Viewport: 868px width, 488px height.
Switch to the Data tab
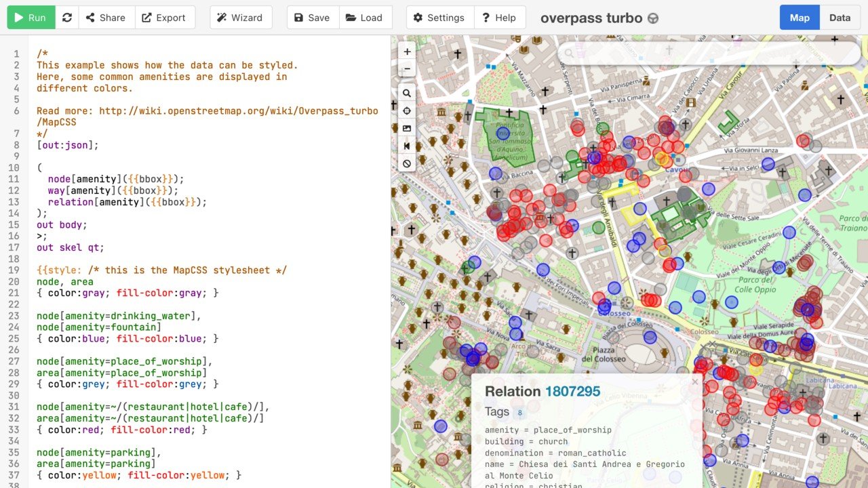[x=840, y=18]
